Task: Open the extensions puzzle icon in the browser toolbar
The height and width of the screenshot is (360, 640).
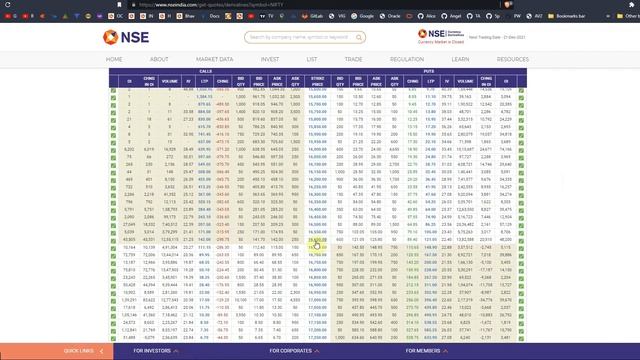Action: (631, 4)
